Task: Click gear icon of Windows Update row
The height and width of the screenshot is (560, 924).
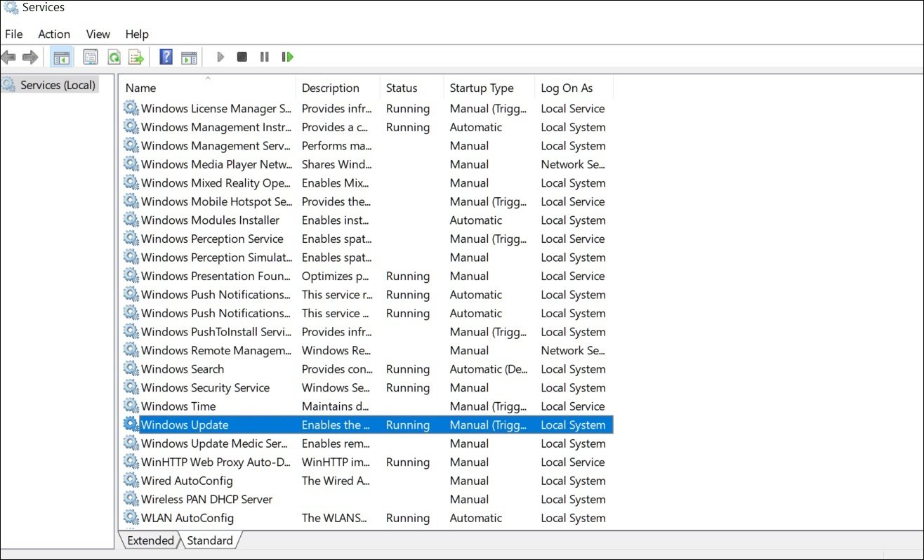Action: point(131,425)
